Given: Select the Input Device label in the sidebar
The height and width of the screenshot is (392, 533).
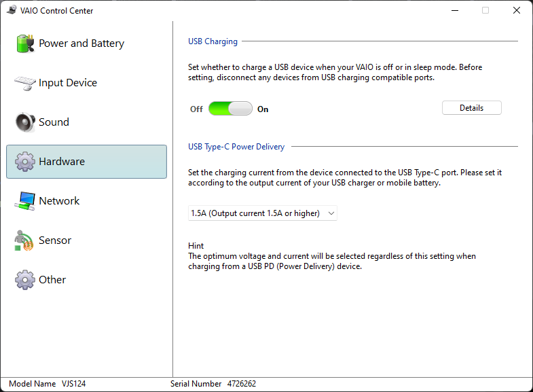Looking at the screenshot, I should [x=68, y=83].
